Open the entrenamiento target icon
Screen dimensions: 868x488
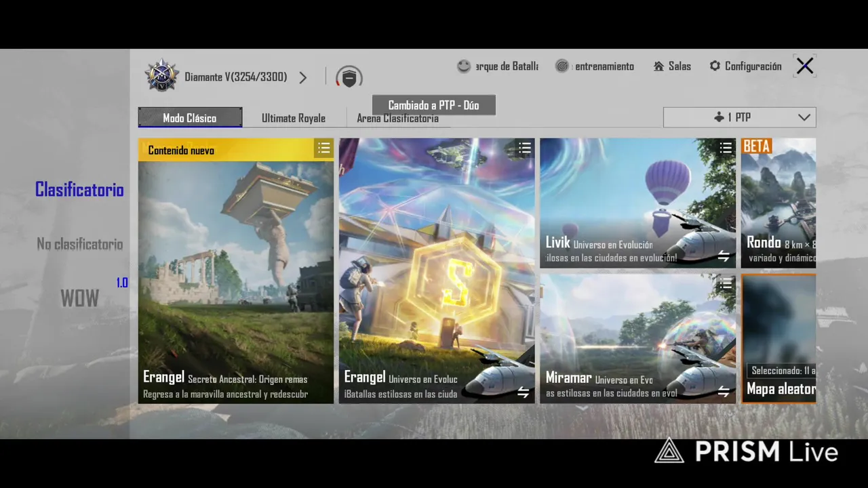(x=562, y=66)
